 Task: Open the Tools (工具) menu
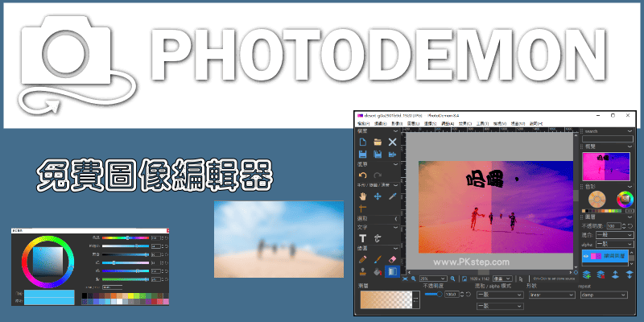pos(482,123)
